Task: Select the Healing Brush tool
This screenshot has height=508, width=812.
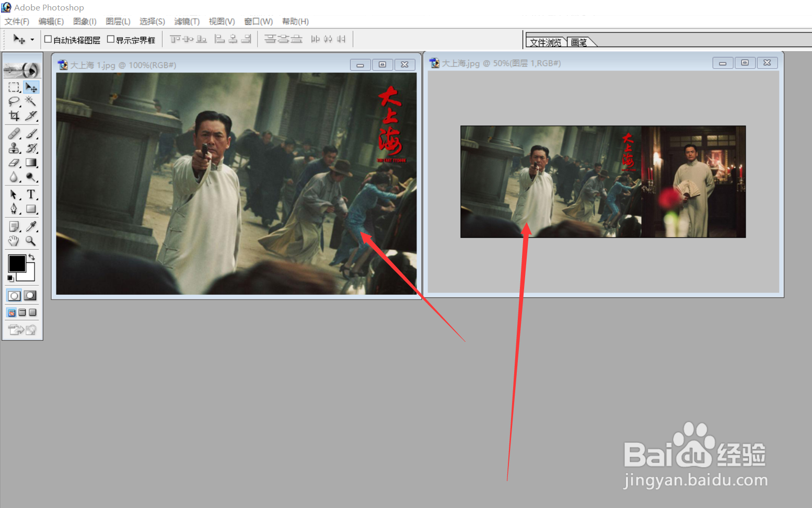Action: tap(14, 134)
